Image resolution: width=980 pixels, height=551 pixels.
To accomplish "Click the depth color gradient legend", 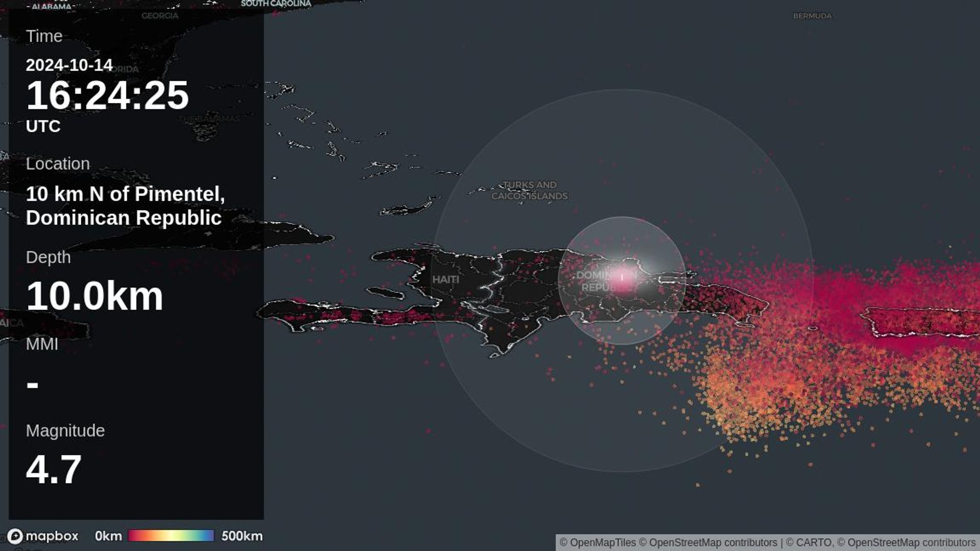I will (x=171, y=536).
